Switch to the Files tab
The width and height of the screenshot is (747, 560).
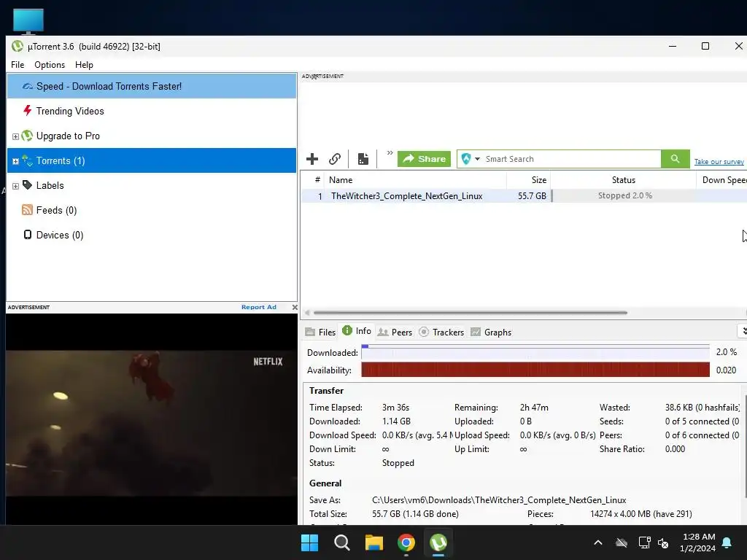(x=321, y=332)
